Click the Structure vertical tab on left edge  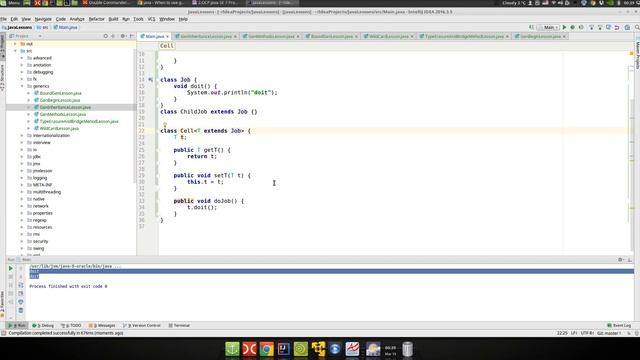coord(2,78)
